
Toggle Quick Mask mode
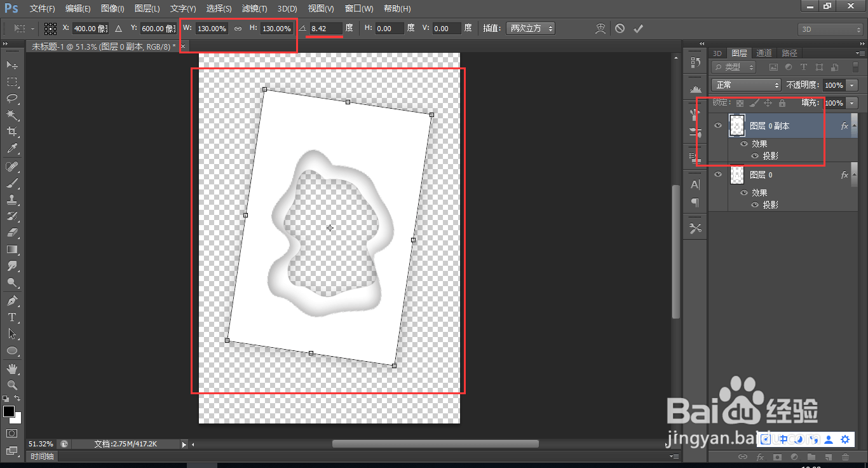tap(12, 433)
